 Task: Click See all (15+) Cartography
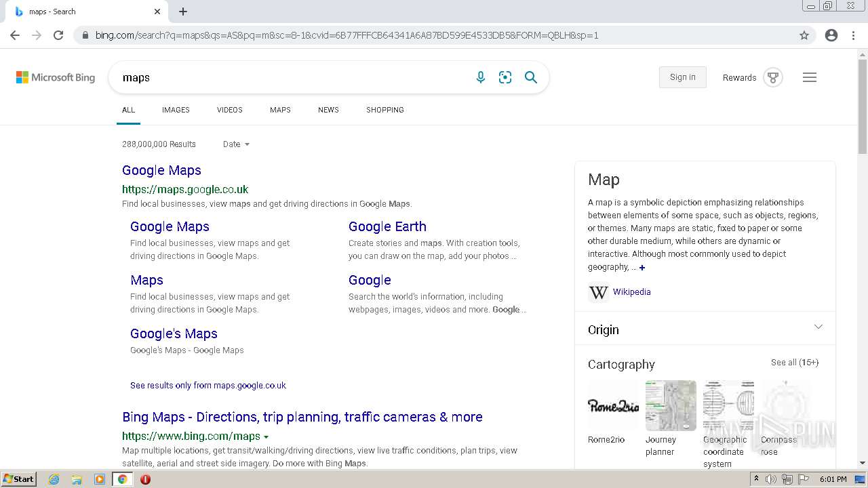(795, 363)
